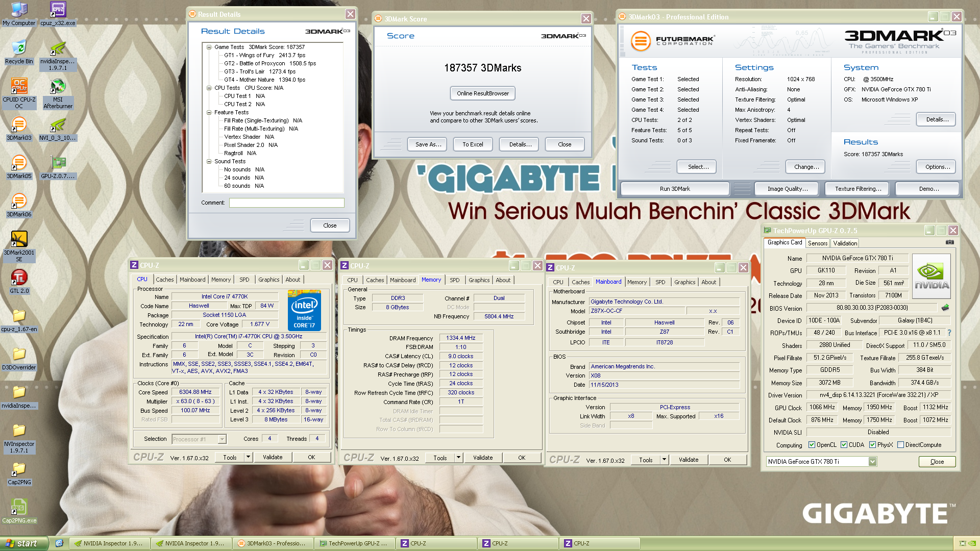The width and height of the screenshot is (980, 551).
Task: Collapse the Game Tests tree node
Action: (x=209, y=47)
